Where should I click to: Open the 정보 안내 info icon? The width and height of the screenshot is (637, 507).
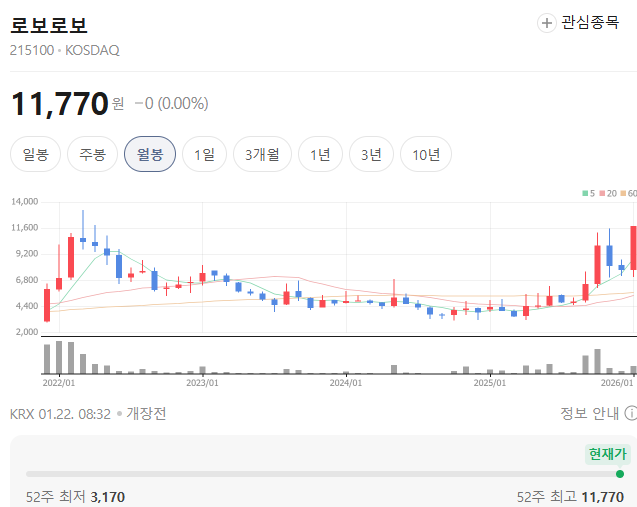click(630, 413)
